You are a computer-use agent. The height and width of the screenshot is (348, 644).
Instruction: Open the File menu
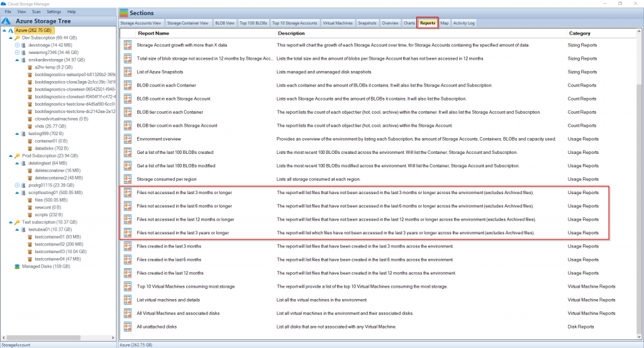(8, 11)
